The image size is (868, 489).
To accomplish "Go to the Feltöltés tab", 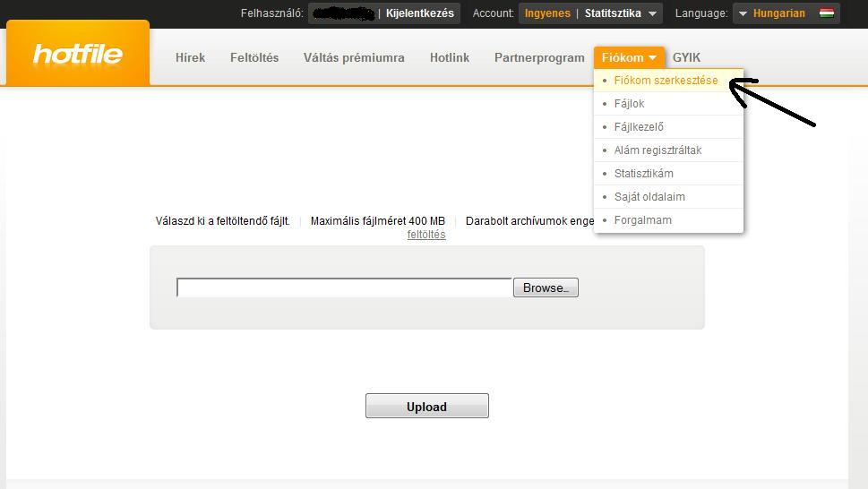I will coord(254,57).
